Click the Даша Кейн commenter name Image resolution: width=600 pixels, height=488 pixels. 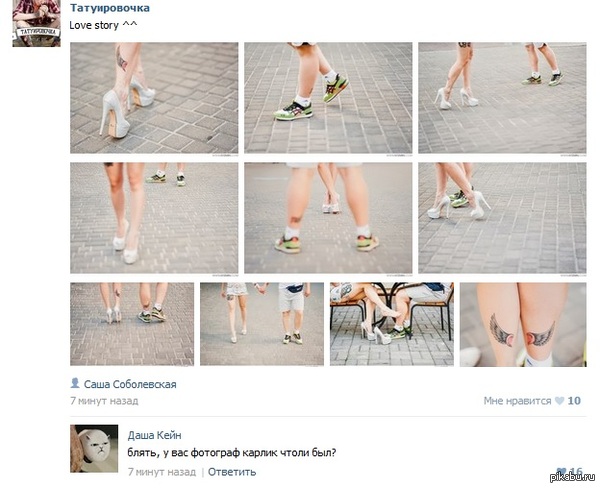click(155, 435)
